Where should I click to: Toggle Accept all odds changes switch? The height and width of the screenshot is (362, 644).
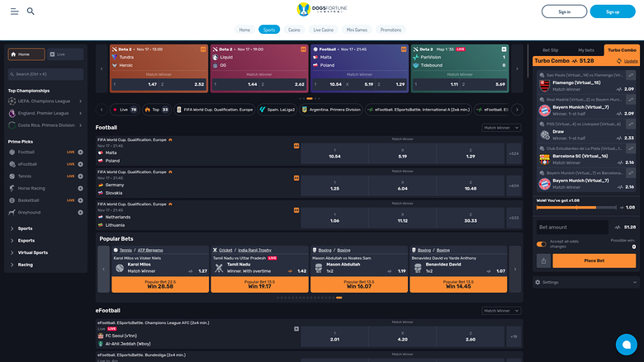(542, 243)
